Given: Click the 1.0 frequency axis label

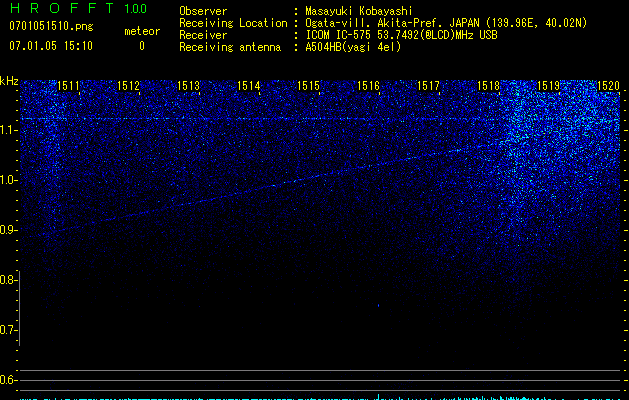Looking at the screenshot, I should point(8,180).
